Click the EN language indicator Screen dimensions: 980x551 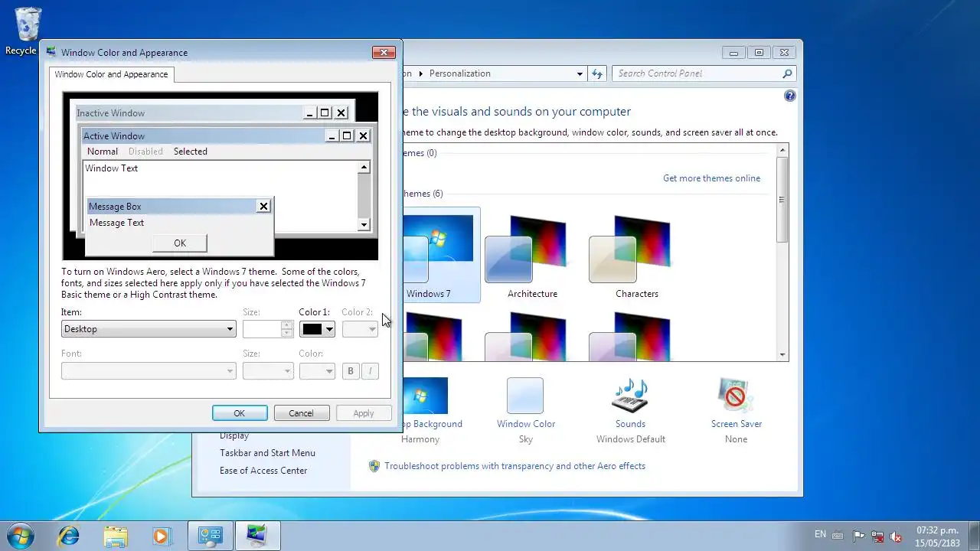820,534
